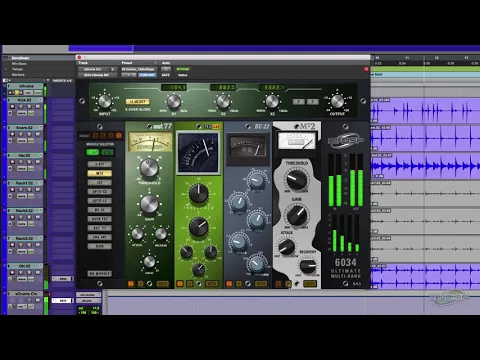Adjust the MT2 RECOVERY knob
The image size is (480, 360).
(307, 266)
